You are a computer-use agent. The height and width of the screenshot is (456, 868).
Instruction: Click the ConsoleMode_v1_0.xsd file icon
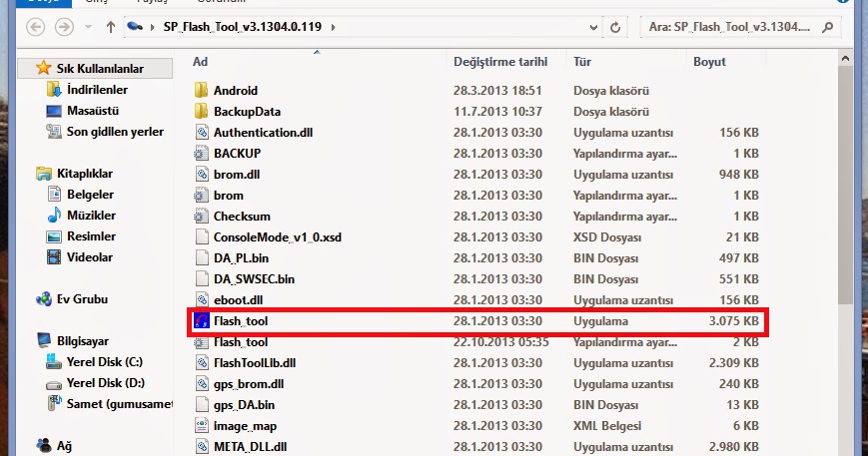(x=202, y=237)
